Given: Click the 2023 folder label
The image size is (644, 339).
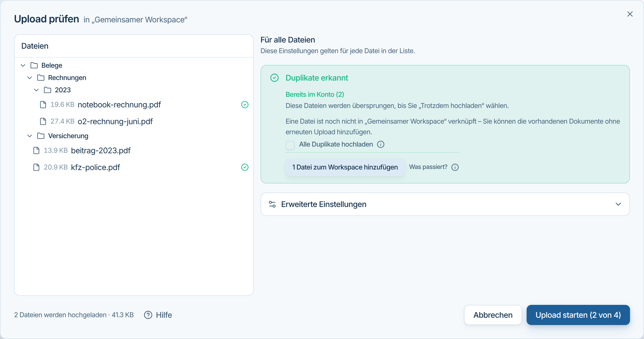Looking at the screenshot, I should pos(63,90).
